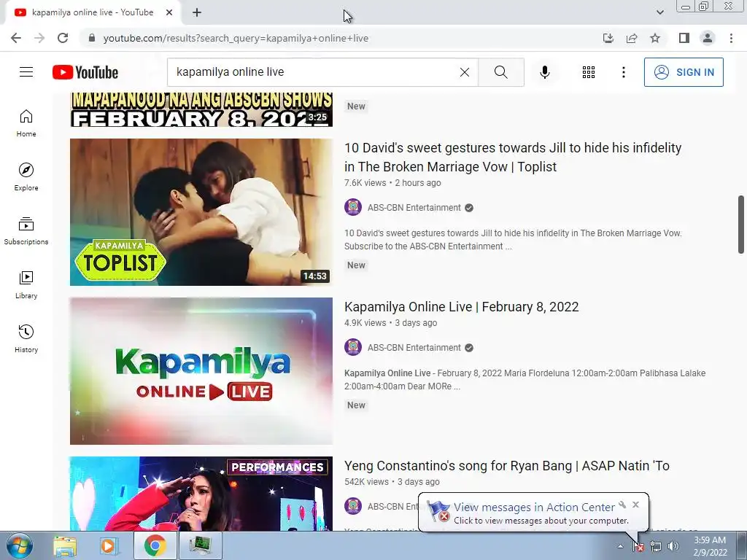The width and height of the screenshot is (747, 560).
Task: Open ABS-CBN Entertainment channel under Kapamilya Online Live
Action: click(414, 348)
